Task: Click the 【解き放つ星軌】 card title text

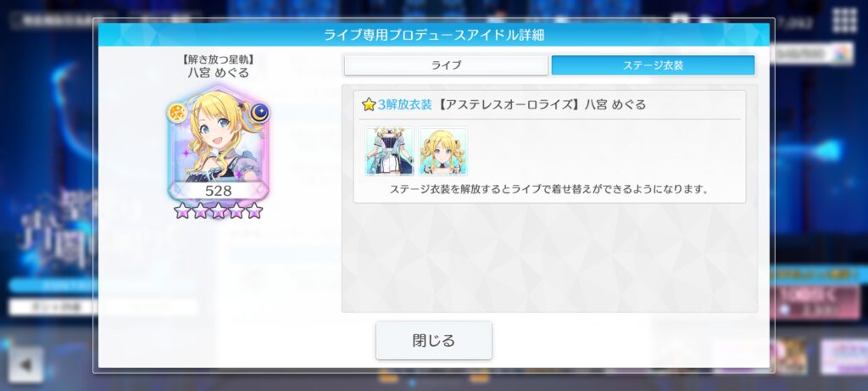Action: click(x=218, y=60)
